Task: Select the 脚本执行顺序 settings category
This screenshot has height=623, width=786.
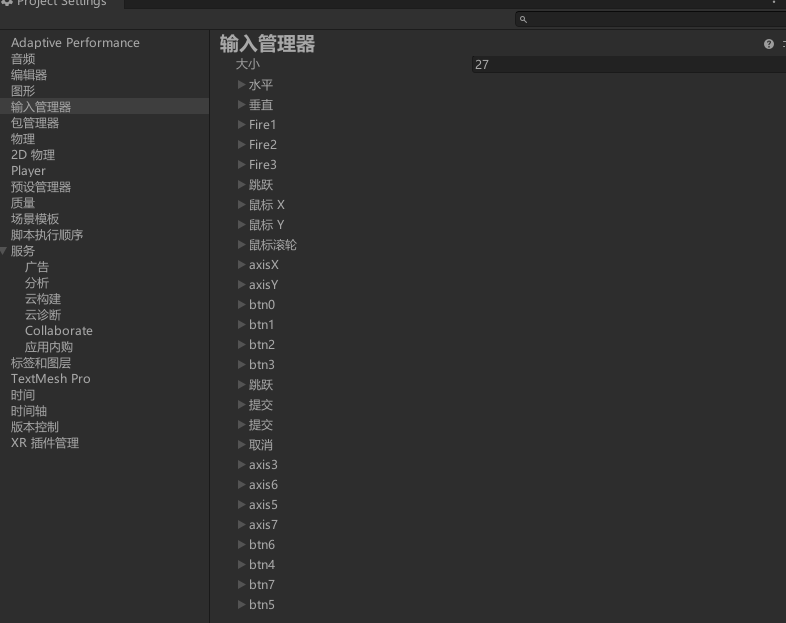Action: [x=47, y=235]
